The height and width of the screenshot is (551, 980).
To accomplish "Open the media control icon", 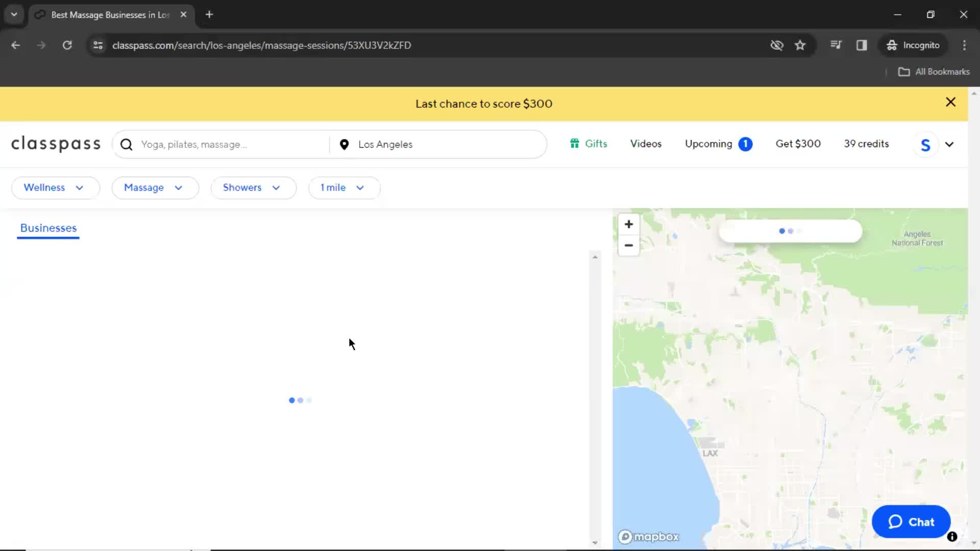I will 836,45.
